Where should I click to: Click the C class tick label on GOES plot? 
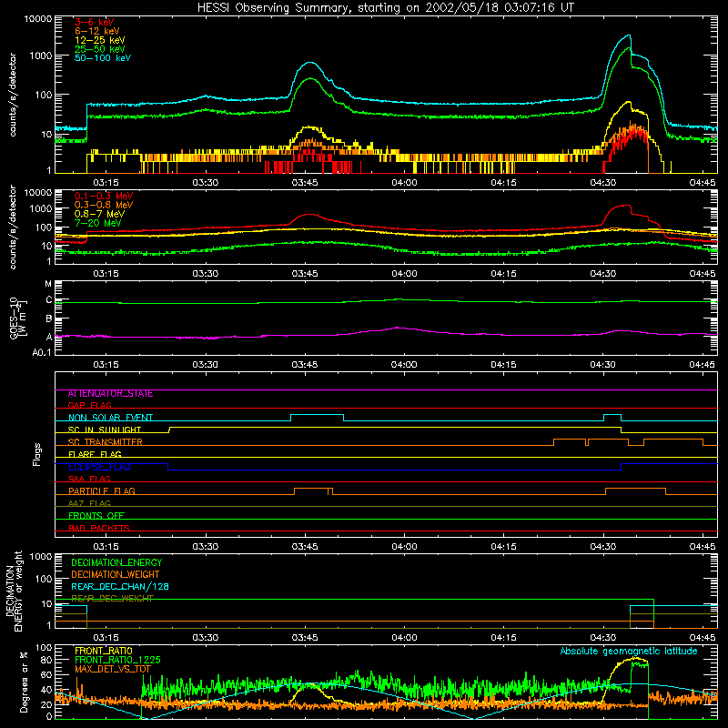coord(49,300)
